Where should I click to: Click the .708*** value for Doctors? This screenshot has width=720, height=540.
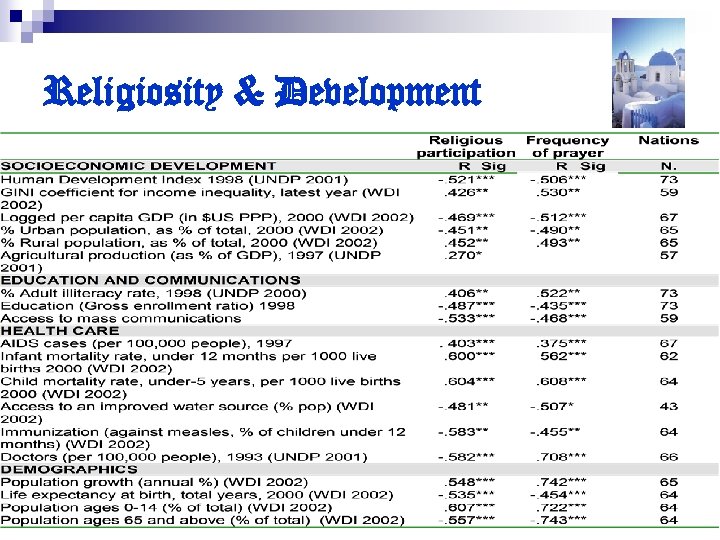pos(561,457)
